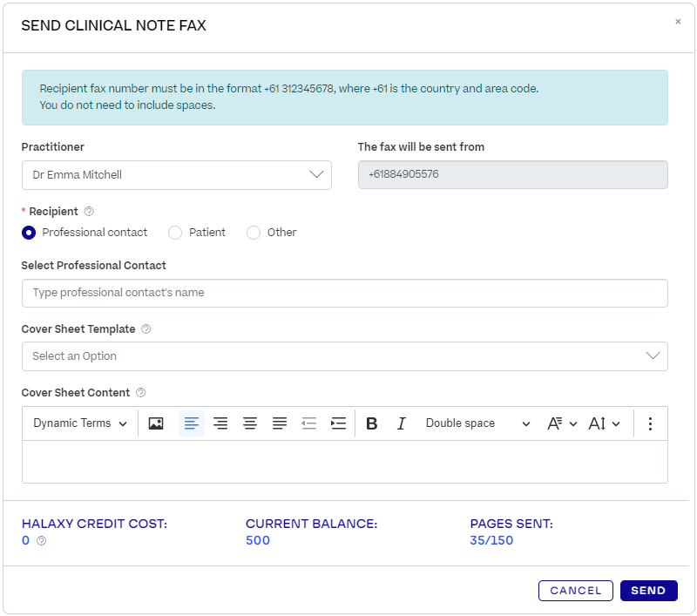
Task: Click the decrease indent icon
Action: point(308,423)
